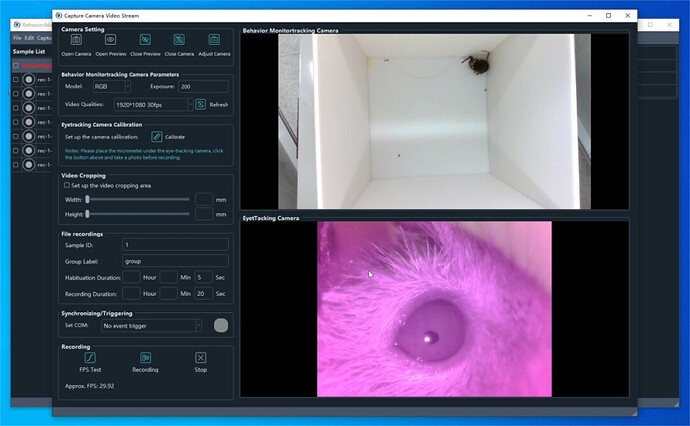Screen dimensions: 690x426
Task: Tick the Ungrouped checkbox in Sample List
Action: [x=16, y=65]
